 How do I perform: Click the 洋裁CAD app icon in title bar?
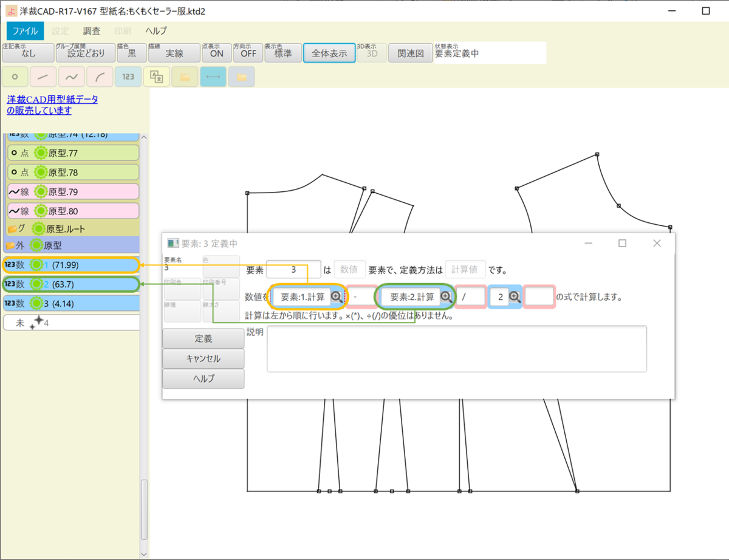[x=11, y=11]
